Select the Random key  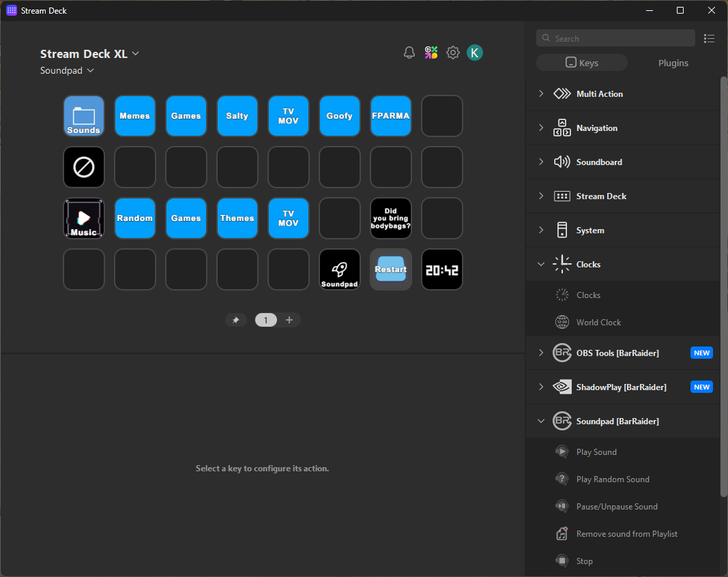pyautogui.click(x=135, y=218)
